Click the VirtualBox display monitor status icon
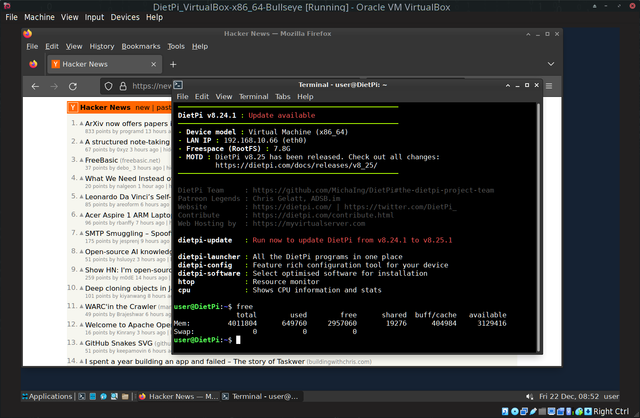 click(551, 411)
